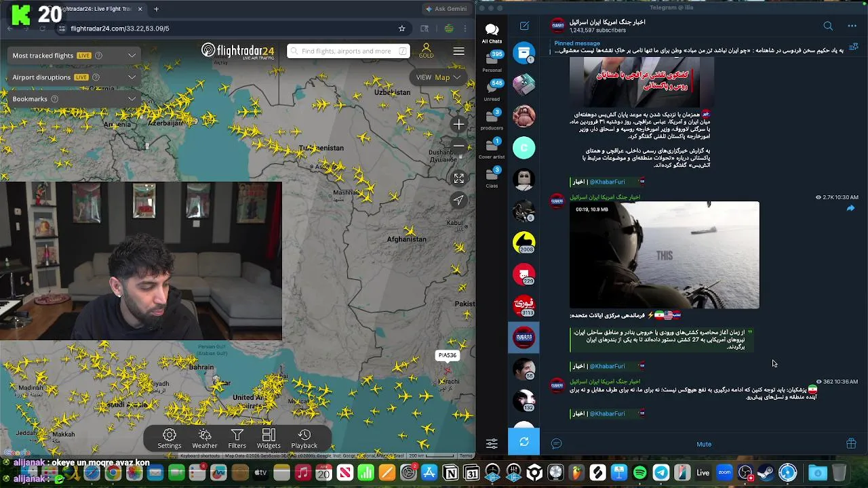868x488 pixels.
Task: Zoom in on the flight map
Action: (x=459, y=125)
